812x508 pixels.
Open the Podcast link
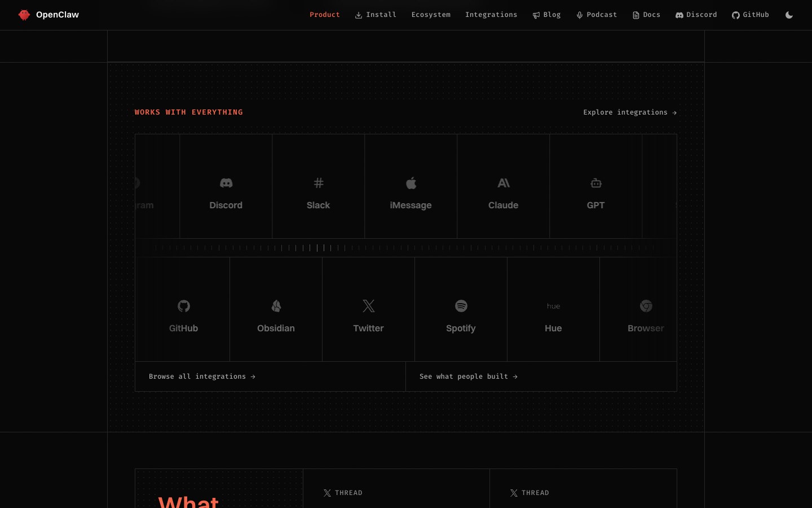(597, 15)
